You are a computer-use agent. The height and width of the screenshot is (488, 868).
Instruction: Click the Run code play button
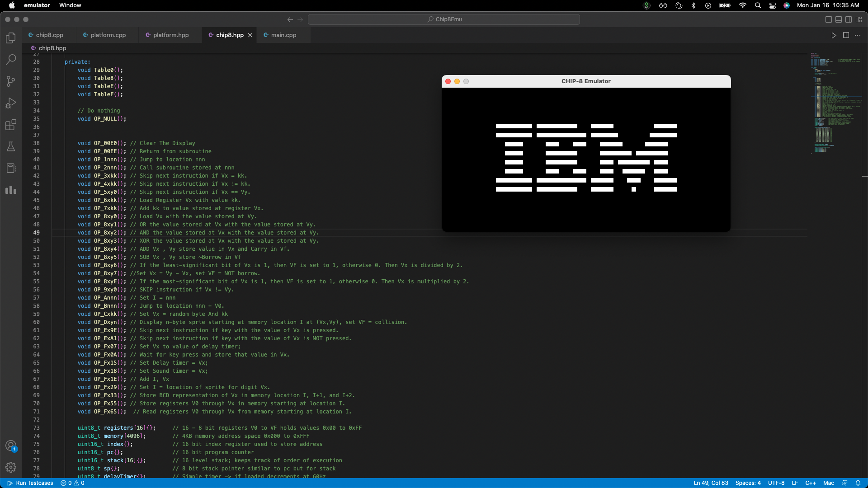834,35
